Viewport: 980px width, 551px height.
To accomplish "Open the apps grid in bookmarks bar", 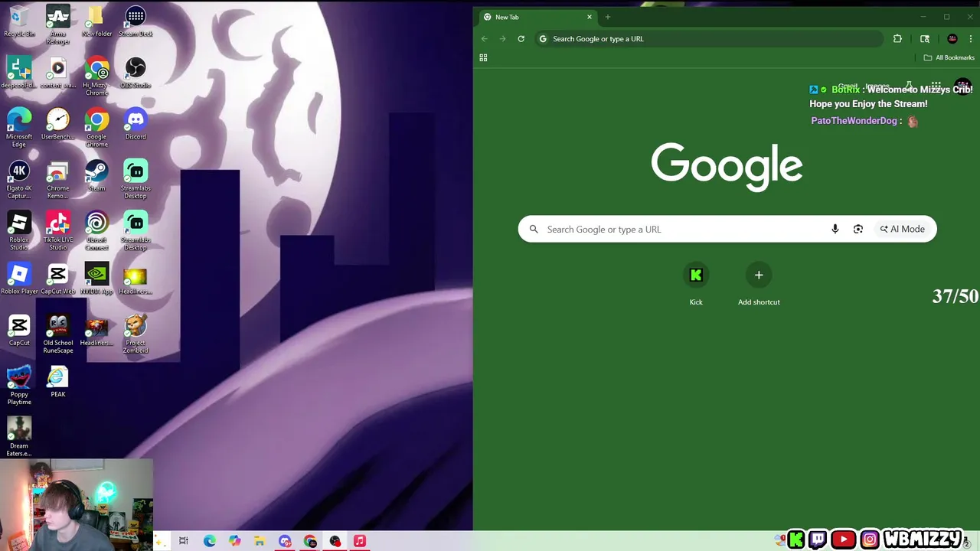I will [483, 57].
